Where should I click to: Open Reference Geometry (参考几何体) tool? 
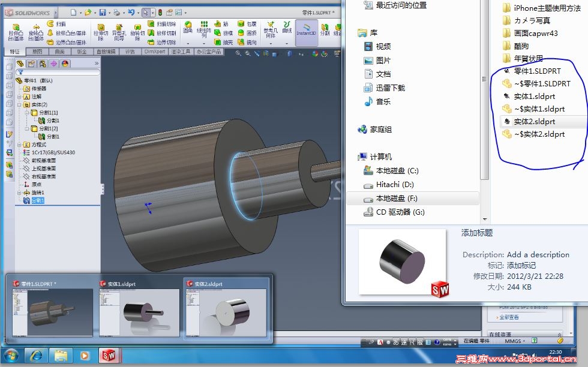[x=271, y=29]
